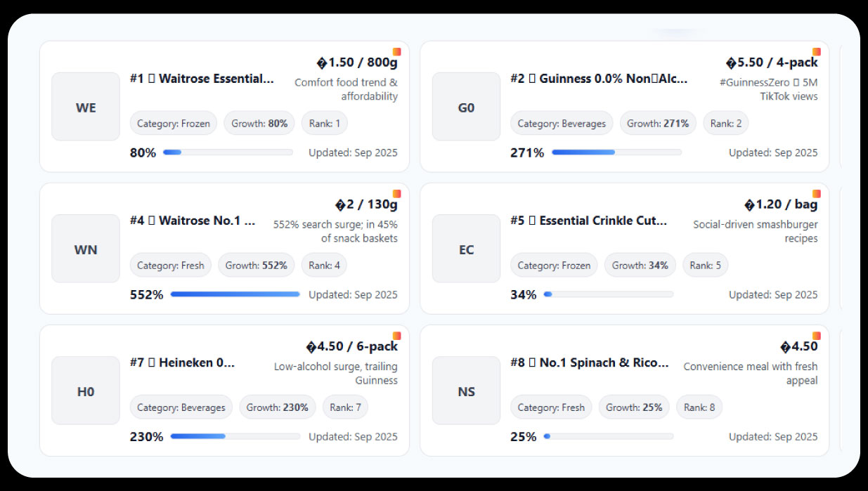Click the Rank: 4 chip

click(324, 266)
